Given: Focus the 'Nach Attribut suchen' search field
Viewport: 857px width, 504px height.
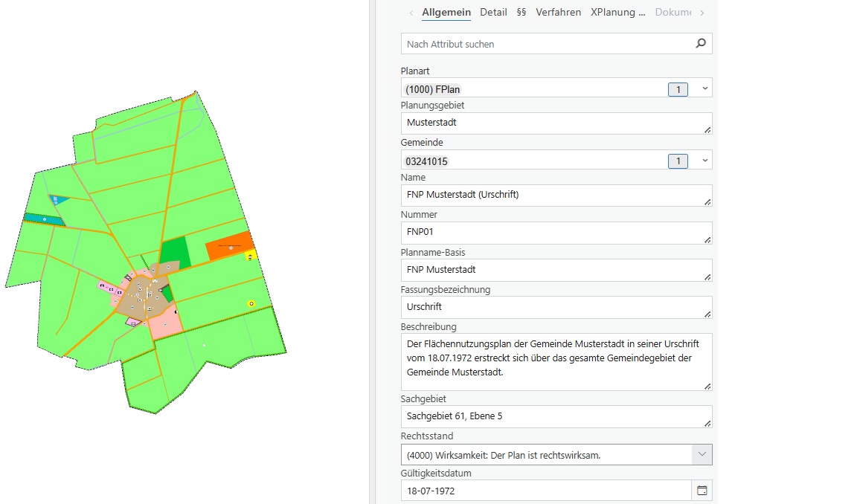Looking at the screenshot, I should point(547,44).
